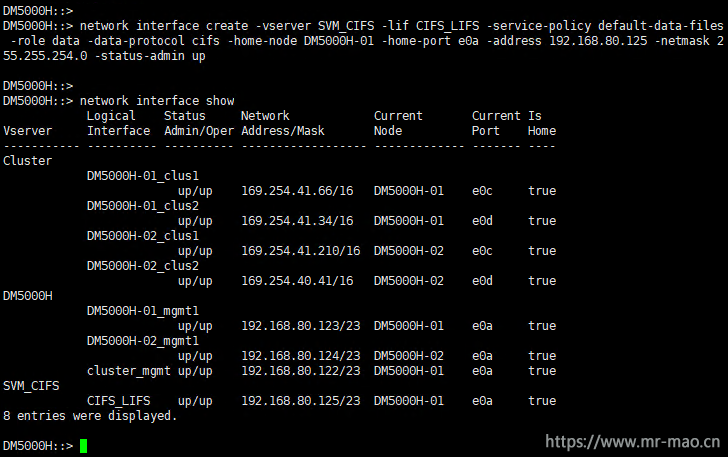The width and height of the screenshot is (728, 457).
Task: Click the https://www.mr-mao.cn watermark link
Action: tap(632, 442)
